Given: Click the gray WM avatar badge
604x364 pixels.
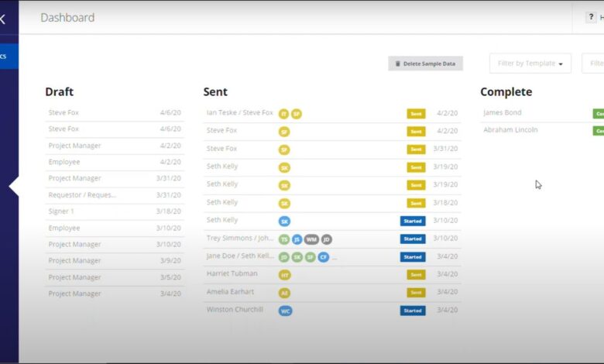Looking at the screenshot, I should point(311,239).
